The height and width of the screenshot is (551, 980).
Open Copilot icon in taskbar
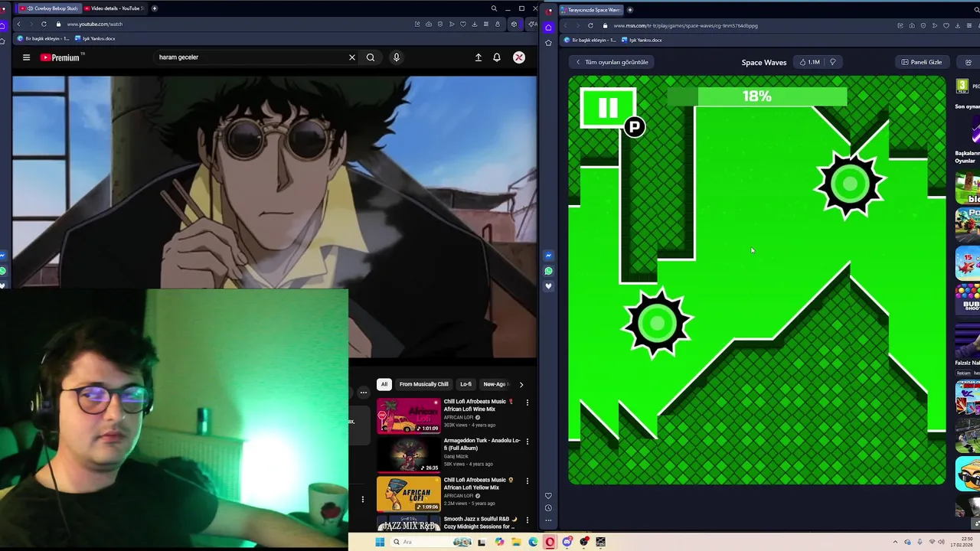point(499,542)
